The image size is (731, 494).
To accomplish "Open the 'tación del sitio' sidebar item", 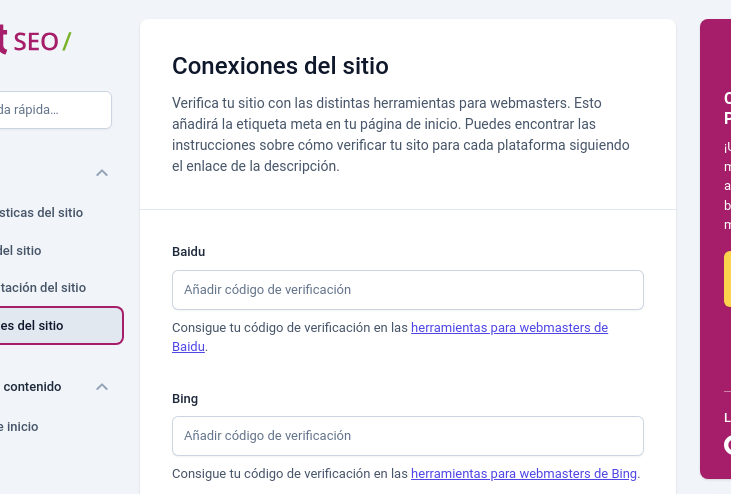I will click(43, 288).
